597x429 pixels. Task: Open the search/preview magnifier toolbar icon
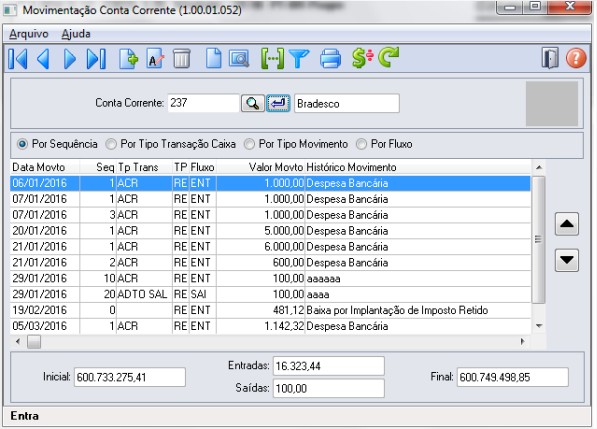(x=239, y=59)
